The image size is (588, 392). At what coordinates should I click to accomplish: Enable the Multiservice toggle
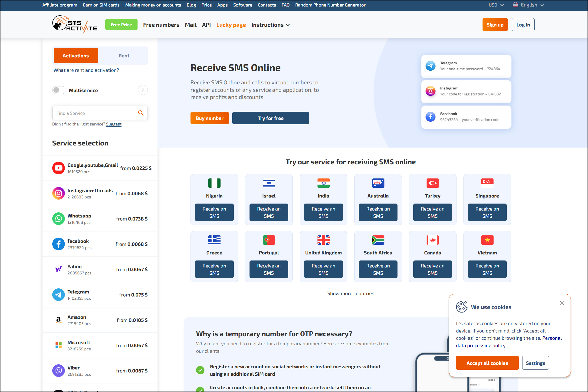(x=59, y=90)
